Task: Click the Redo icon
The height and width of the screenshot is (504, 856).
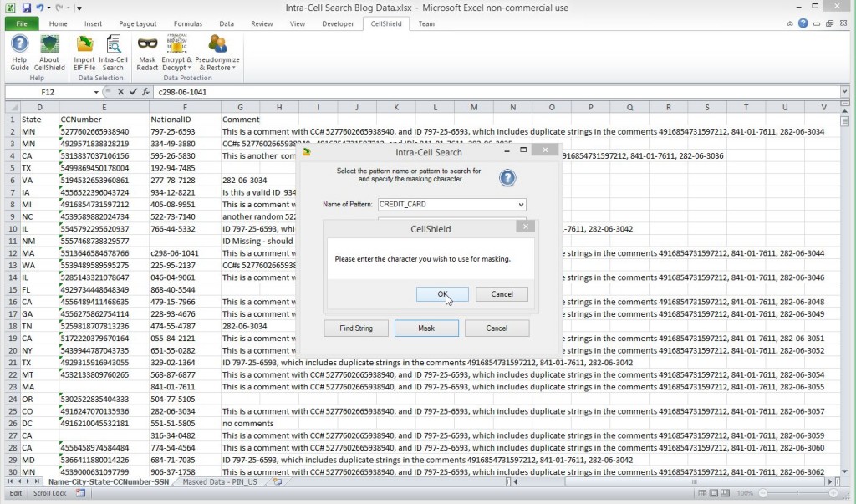Action: click(60, 8)
